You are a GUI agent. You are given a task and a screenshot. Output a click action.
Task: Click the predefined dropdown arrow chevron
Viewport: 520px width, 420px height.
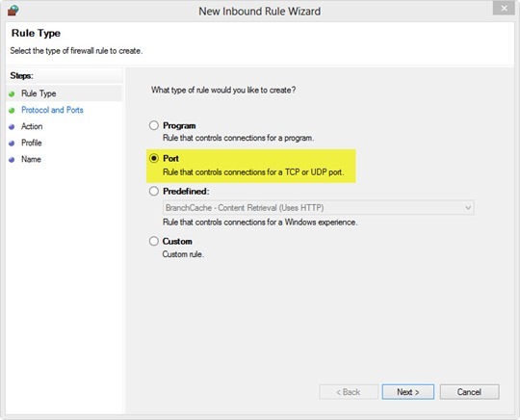(x=468, y=208)
